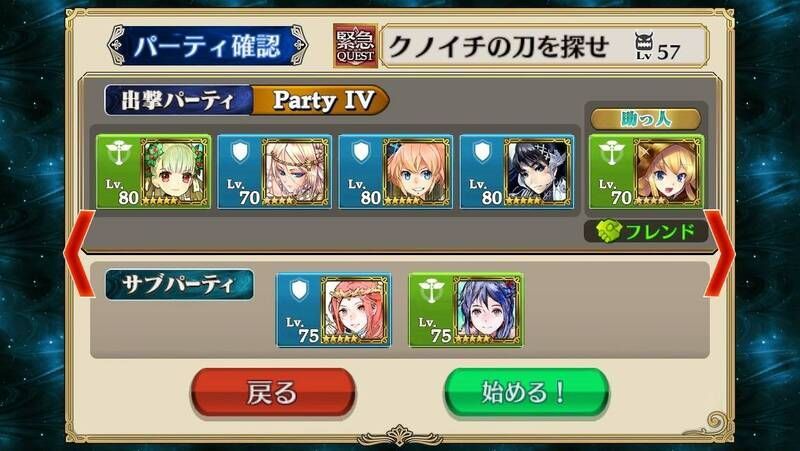This screenshot has width=800, height=451.
Task: Pick the blue-haired Lv. 75 sub party member
Action: [466, 310]
